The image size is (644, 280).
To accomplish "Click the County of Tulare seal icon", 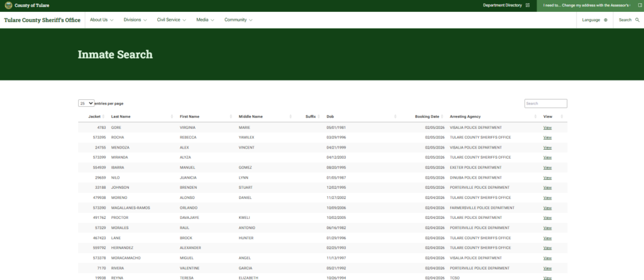I will pyautogui.click(x=8, y=5).
